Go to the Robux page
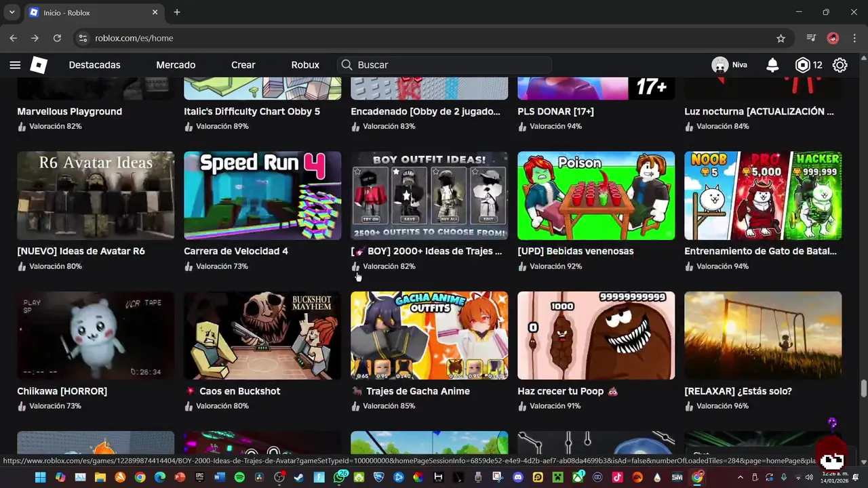868x488 pixels. pyautogui.click(x=305, y=65)
